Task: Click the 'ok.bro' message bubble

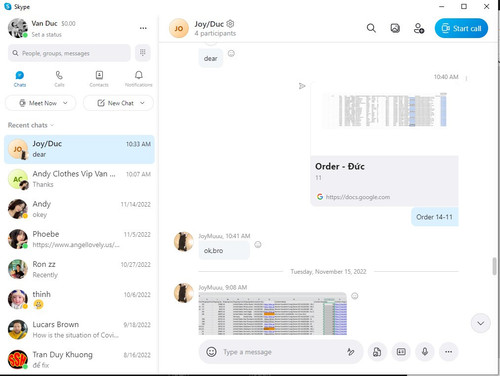Action: coord(224,251)
